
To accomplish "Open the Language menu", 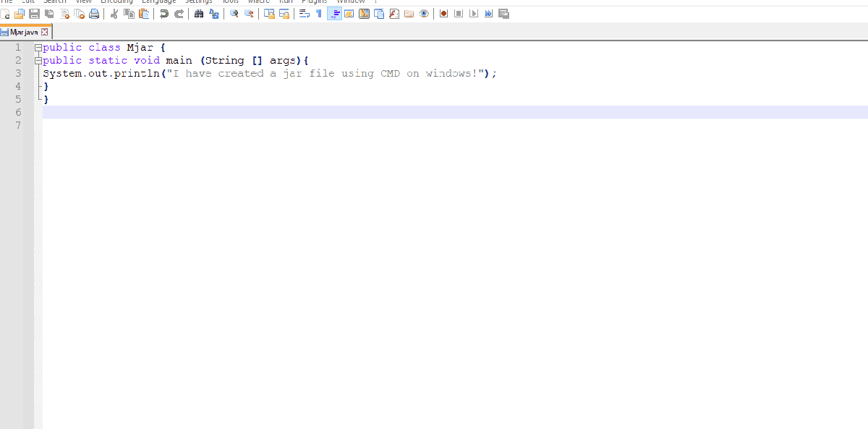I will [x=158, y=2].
